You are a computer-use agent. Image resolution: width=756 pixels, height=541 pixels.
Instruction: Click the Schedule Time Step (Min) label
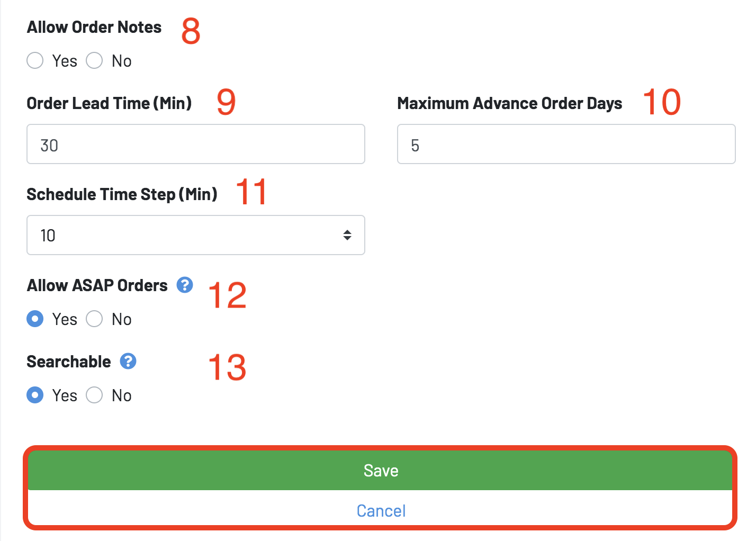[x=122, y=194]
